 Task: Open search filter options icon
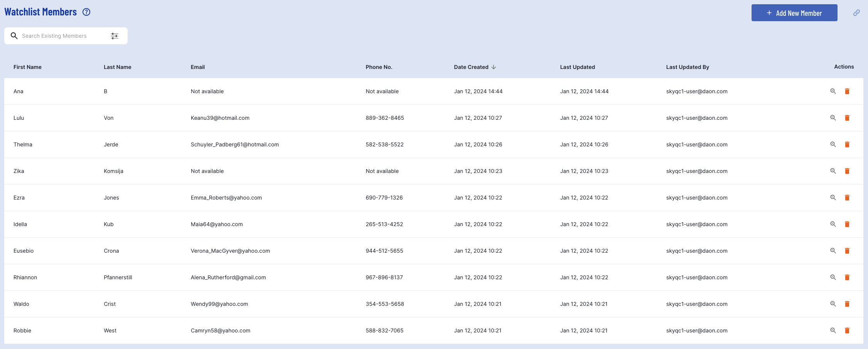115,36
